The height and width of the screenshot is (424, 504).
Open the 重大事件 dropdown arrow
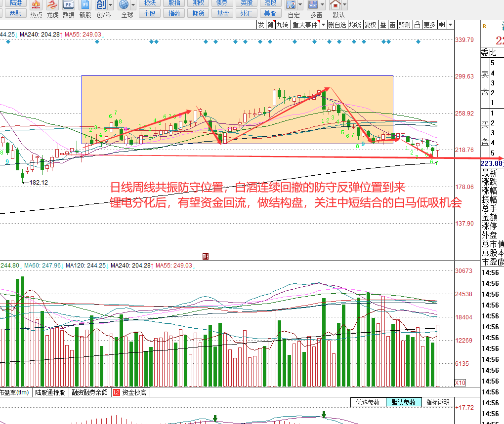click(323, 25)
